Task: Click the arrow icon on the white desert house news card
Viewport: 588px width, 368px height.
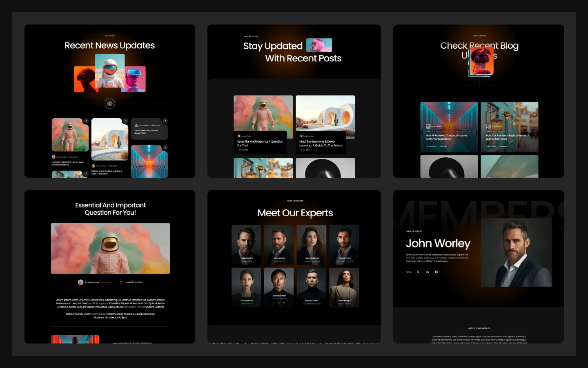Action: [x=125, y=121]
